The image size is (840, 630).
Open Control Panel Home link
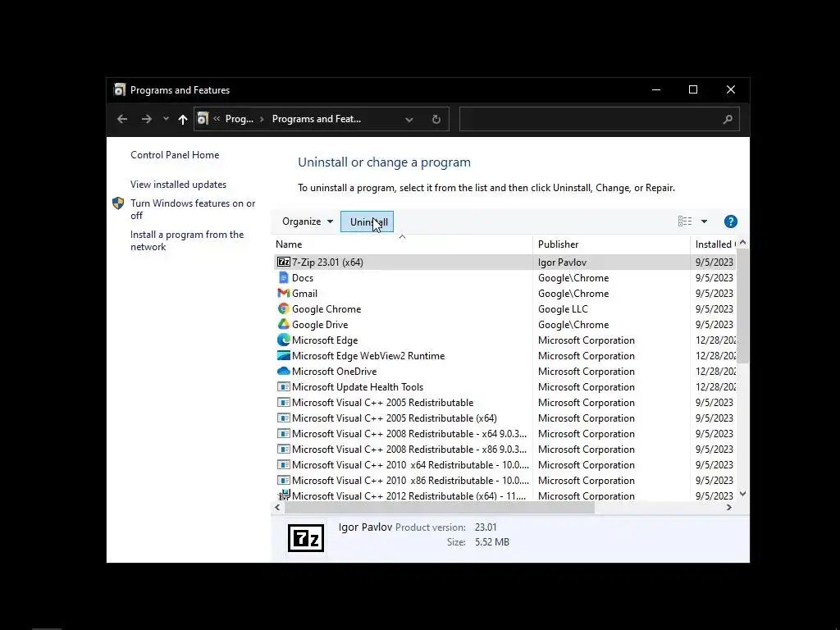click(x=175, y=155)
